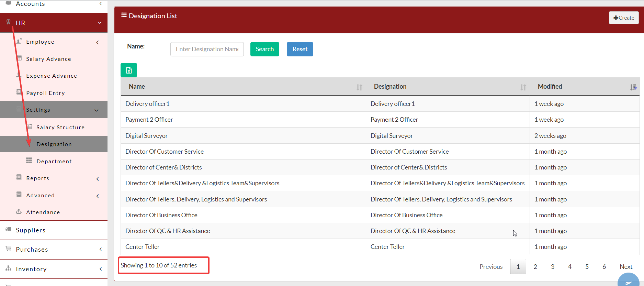The height and width of the screenshot is (286, 644).
Task: Select Director of Center& Districts name cell
Action: 243,167
